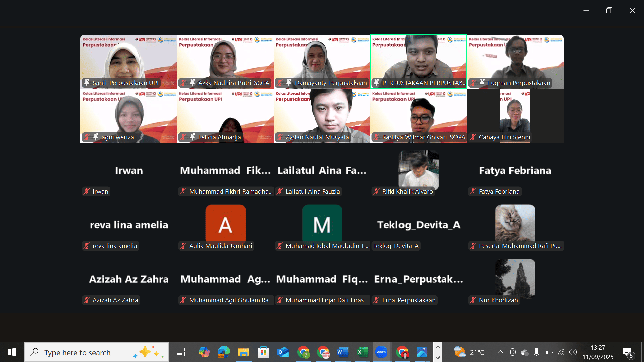Screen dimensions: 644x362
Task: Open File Explorer from the taskbar
Action: click(x=244, y=352)
